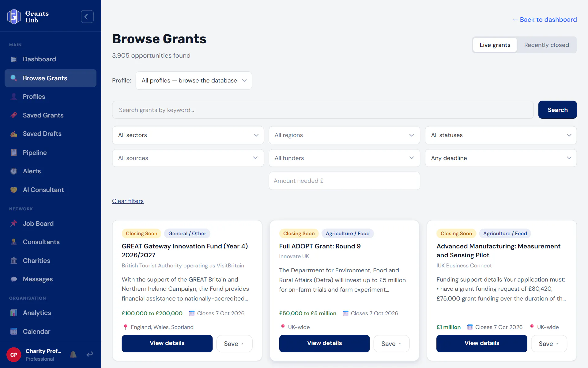Switch to Recently closed grants

coord(546,45)
